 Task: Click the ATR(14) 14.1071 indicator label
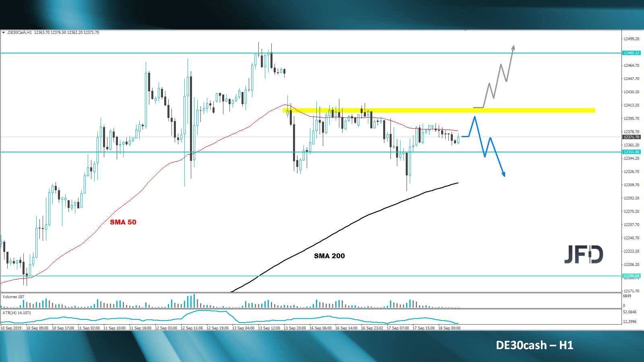pyautogui.click(x=17, y=313)
